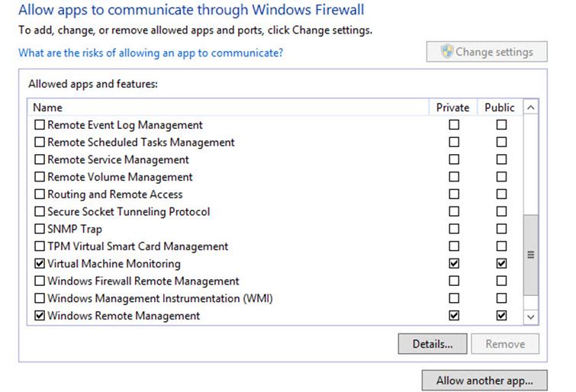The image size is (576, 392).
Task: Open Details for selected app
Action: pyautogui.click(x=433, y=344)
